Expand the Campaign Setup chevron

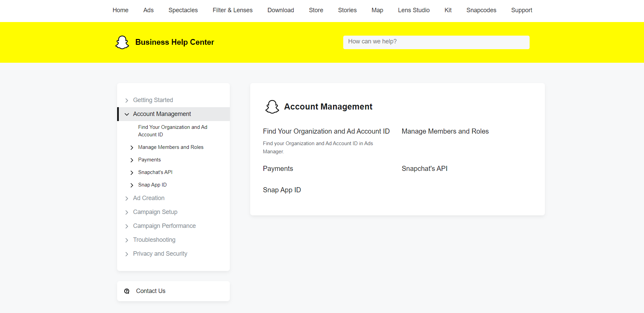tap(127, 212)
